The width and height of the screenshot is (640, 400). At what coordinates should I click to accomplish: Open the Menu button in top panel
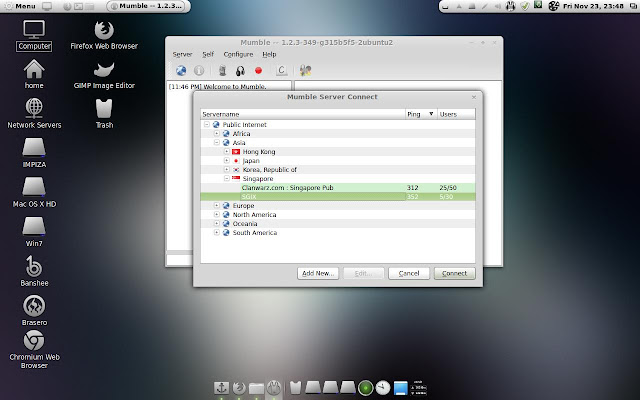20,6
